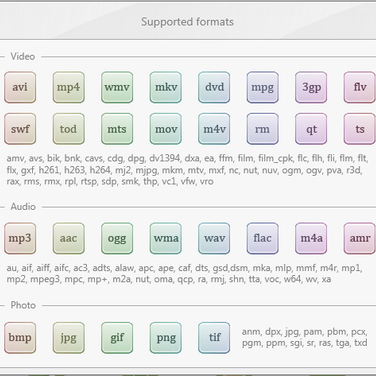This screenshot has width=376, height=376.
Task: Pick the gif photo format badge
Action: coord(117,338)
